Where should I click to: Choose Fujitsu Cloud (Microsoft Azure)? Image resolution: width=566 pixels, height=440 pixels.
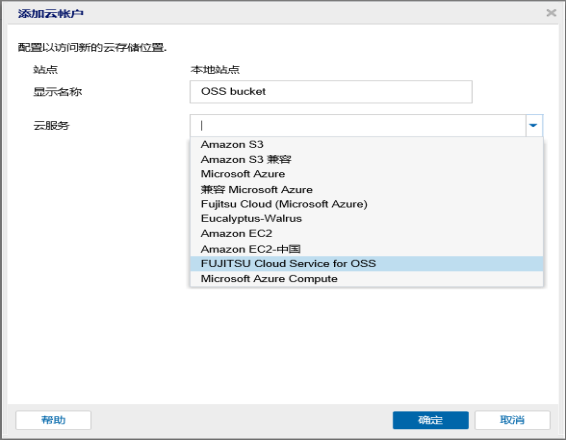[x=366, y=204]
